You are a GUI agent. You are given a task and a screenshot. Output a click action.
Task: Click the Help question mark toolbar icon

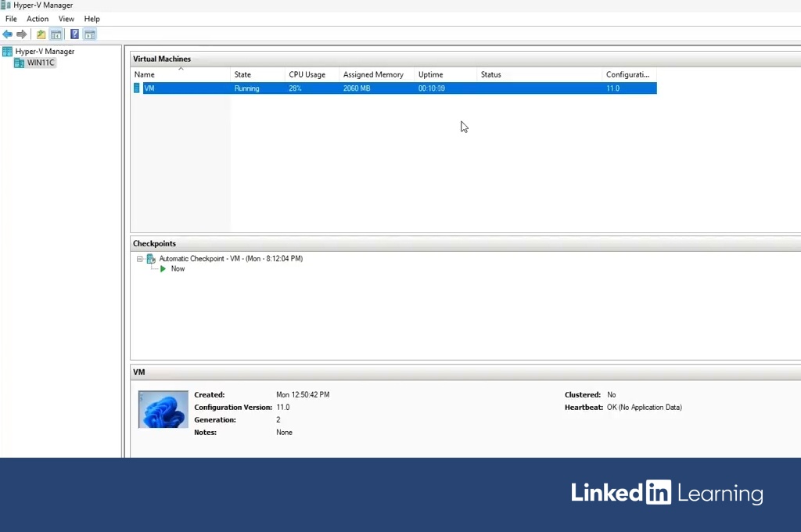(x=74, y=34)
